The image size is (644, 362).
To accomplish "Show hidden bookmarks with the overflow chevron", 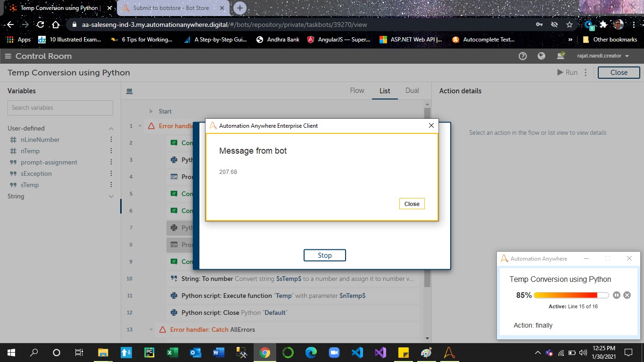I will (x=570, y=40).
